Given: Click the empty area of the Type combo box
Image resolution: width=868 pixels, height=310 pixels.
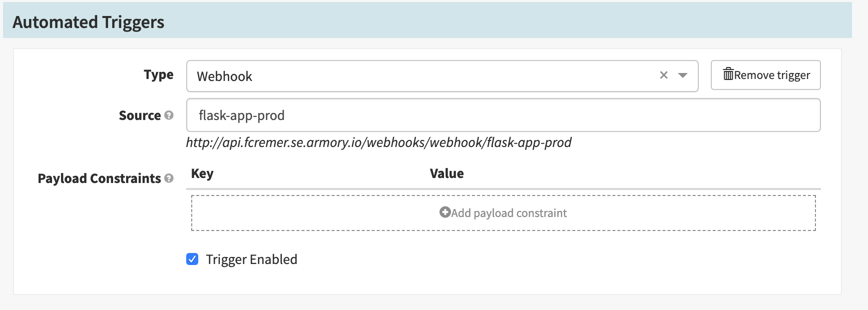Looking at the screenshot, I should [x=451, y=76].
